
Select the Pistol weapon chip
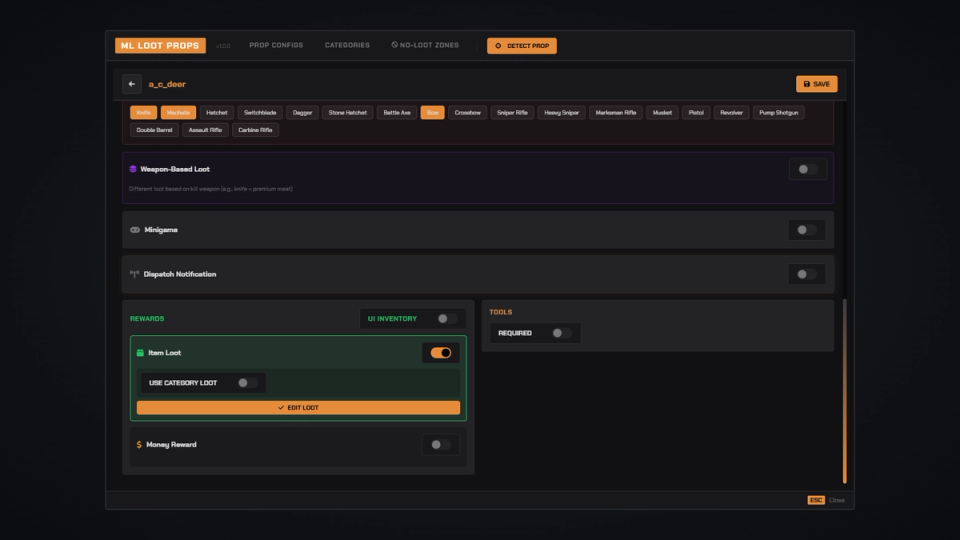(696, 113)
